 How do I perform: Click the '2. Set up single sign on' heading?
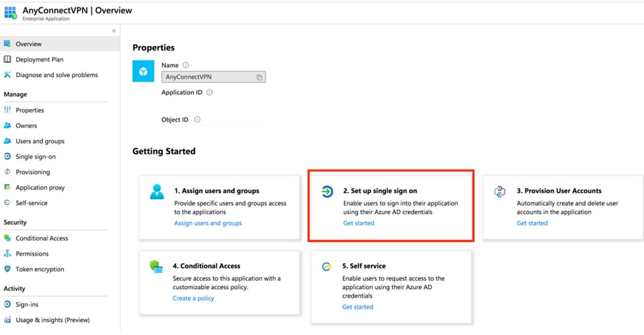click(x=380, y=191)
